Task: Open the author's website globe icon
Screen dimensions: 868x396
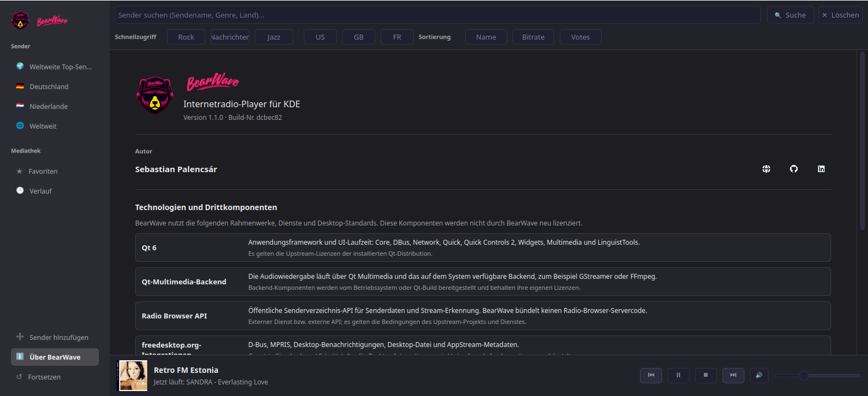Action: click(x=766, y=169)
